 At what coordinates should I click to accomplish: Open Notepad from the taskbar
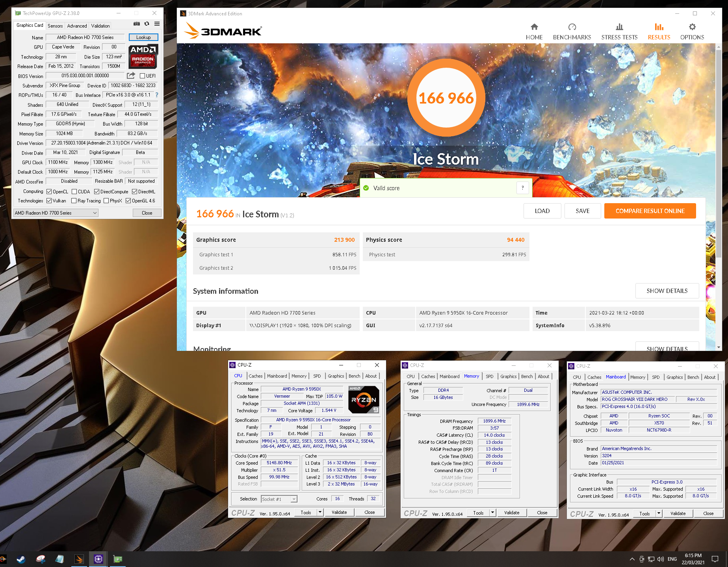tap(59, 559)
